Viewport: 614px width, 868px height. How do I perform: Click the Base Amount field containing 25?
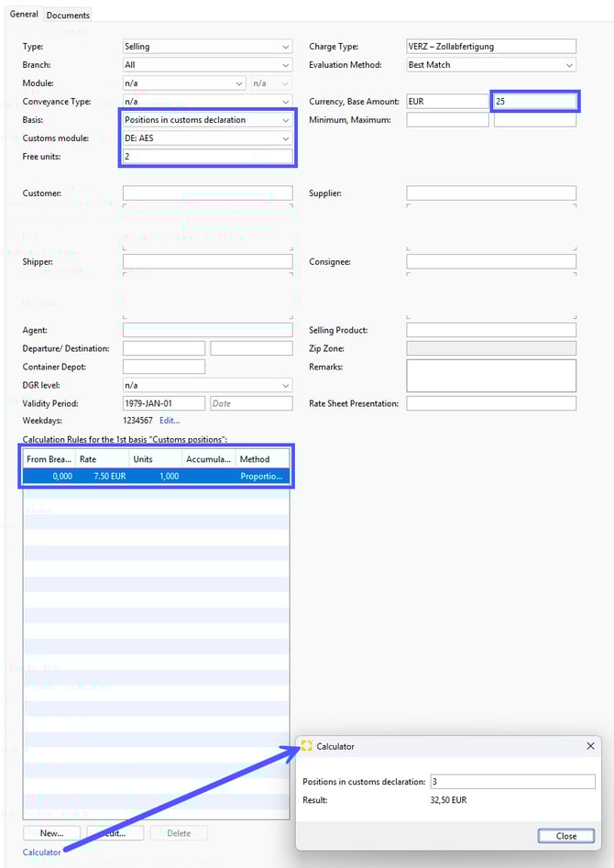(534, 102)
